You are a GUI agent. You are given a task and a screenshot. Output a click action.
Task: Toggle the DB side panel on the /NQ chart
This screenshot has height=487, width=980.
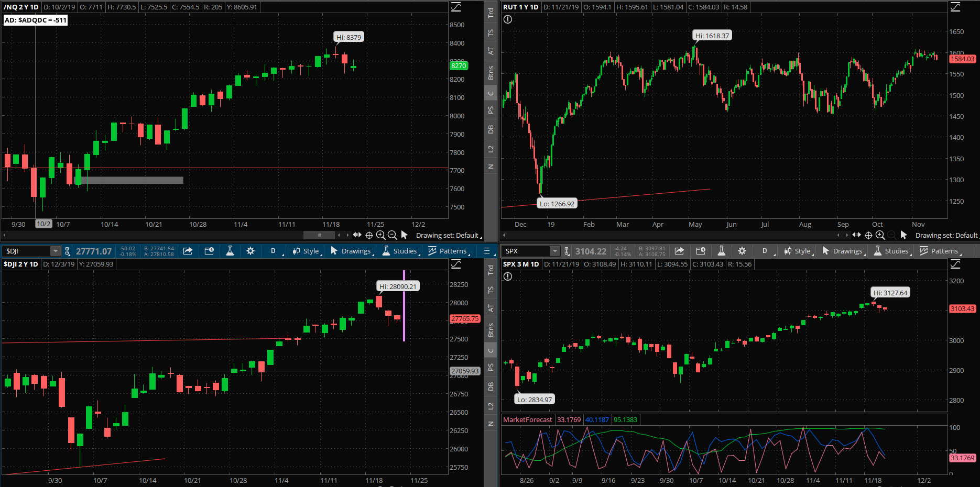(x=491, y=129)
